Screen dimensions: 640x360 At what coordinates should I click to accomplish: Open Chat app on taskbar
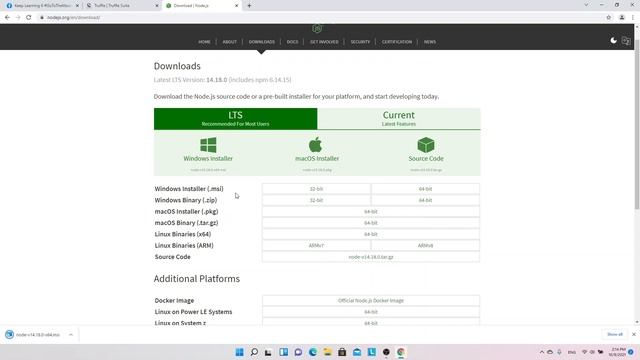coord(298,352)
